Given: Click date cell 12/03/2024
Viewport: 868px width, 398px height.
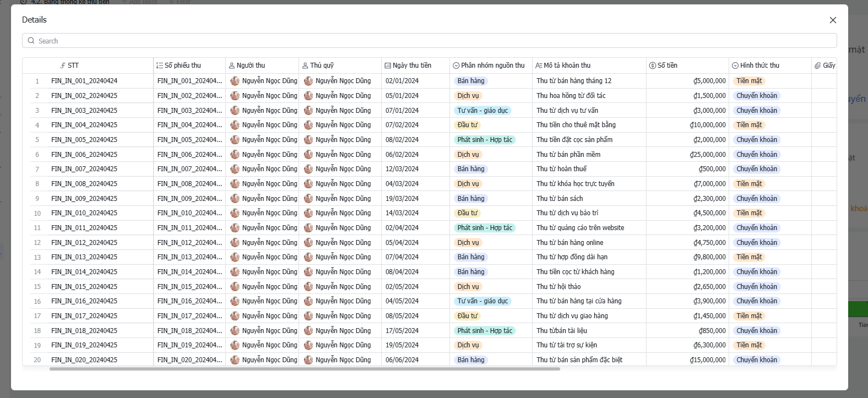Looking at the screenshot, I should coord(402,169).
